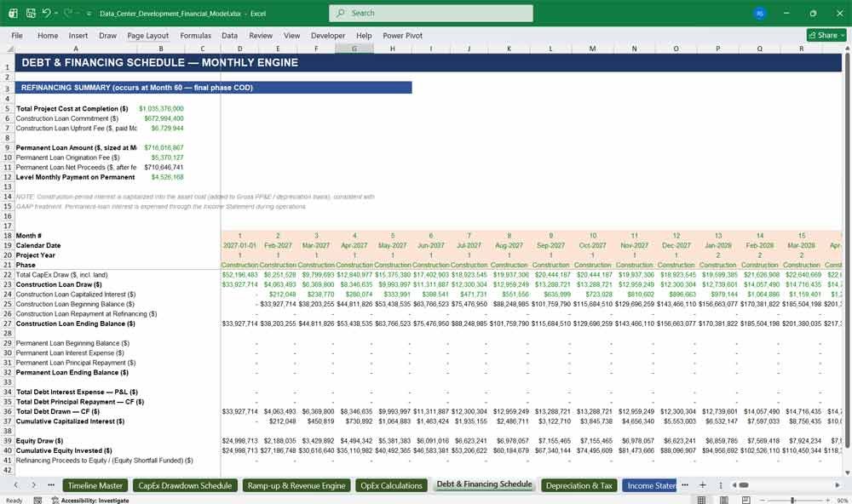Screen dimensions: 852x504
Task: Select Level Monthly Payment value $4,526,168
Action: coord(161,177)
